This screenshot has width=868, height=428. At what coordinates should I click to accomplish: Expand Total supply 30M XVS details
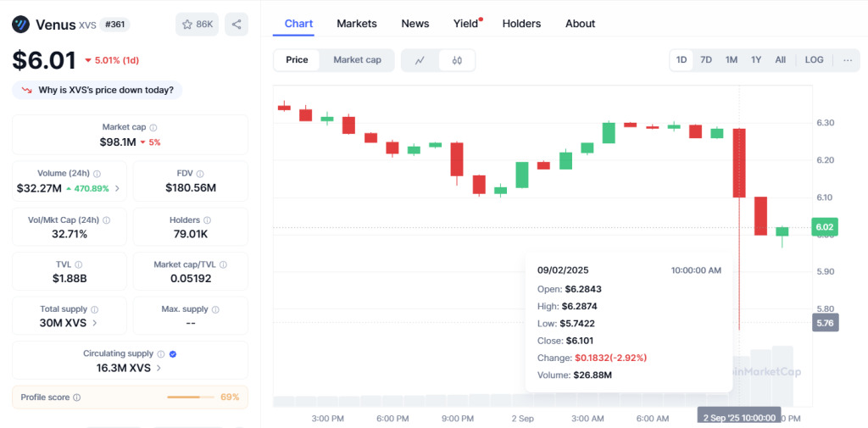pyautogui.click(x=94, y=322)
